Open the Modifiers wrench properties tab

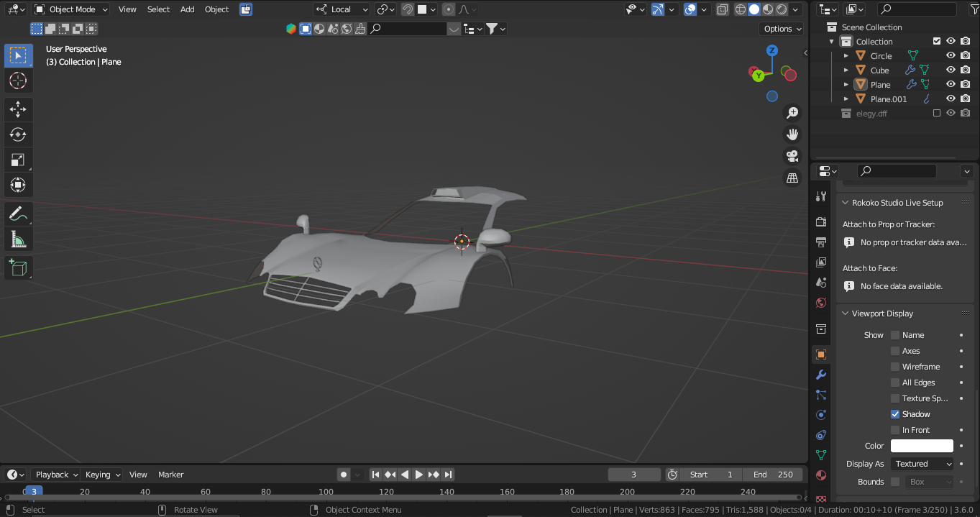(x=821, y=375)
